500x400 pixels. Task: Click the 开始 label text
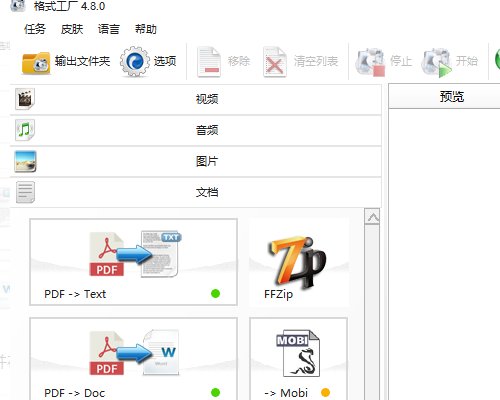[x=467, y=61]
